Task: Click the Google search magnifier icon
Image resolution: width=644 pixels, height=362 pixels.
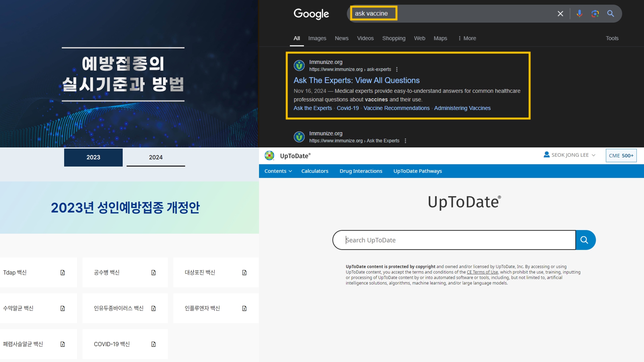Action: (x=611, y=13)
